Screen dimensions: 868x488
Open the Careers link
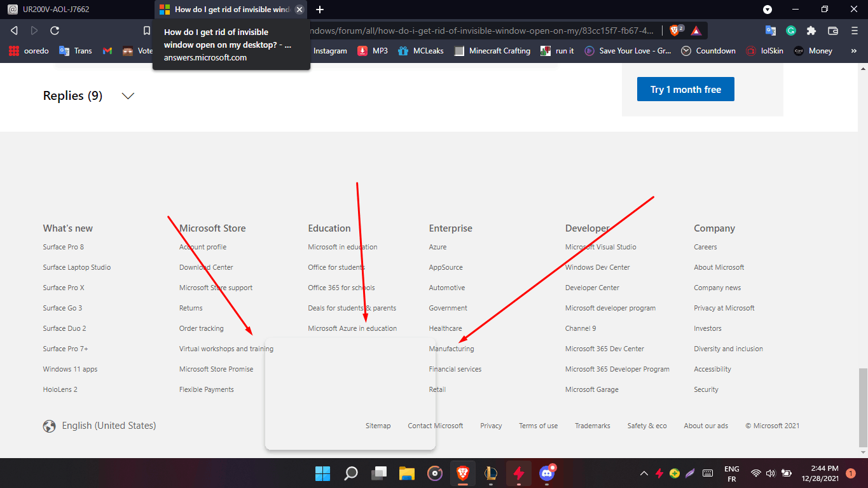tap(705, 247)
